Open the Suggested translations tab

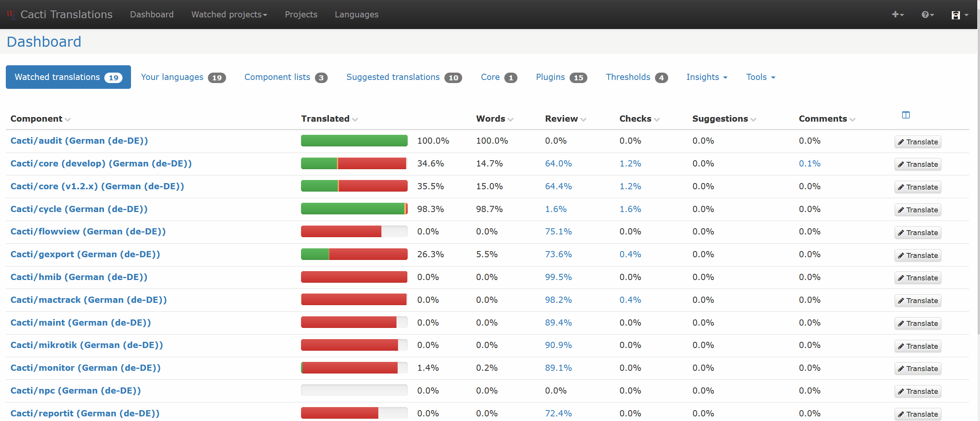pos(404,77)
